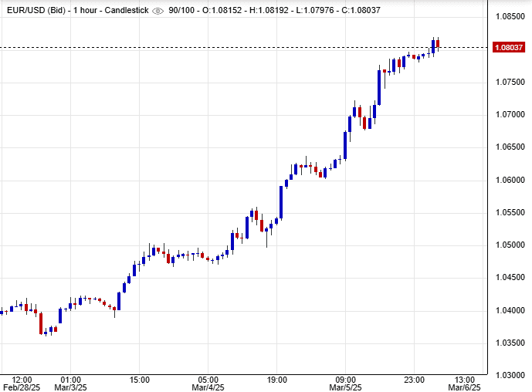Image resolution: width=532 pixels, height=392 pixels.
Task: Click the '12:00 Feb/28/25' time axis label
Action: pos(22,384)
